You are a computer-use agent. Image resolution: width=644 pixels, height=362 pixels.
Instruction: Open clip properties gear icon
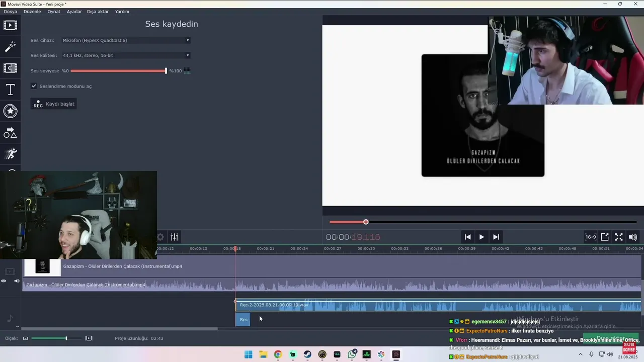160,237
